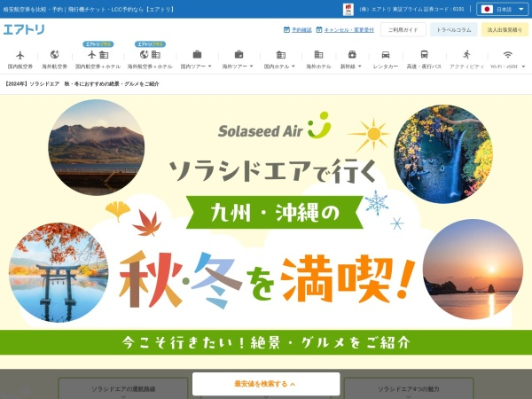
Task: Click the 国内ホテル building icon
Action: (280, 54)
